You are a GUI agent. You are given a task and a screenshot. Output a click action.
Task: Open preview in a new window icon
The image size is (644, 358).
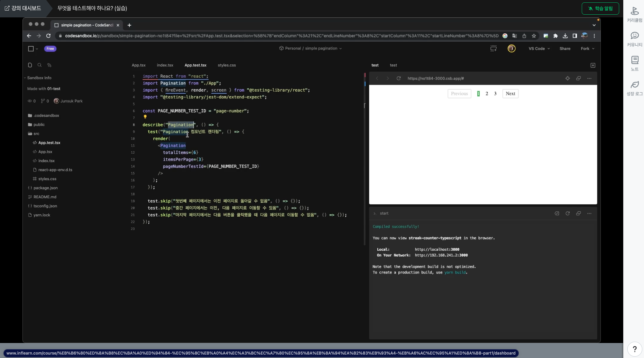click(578, 78)
